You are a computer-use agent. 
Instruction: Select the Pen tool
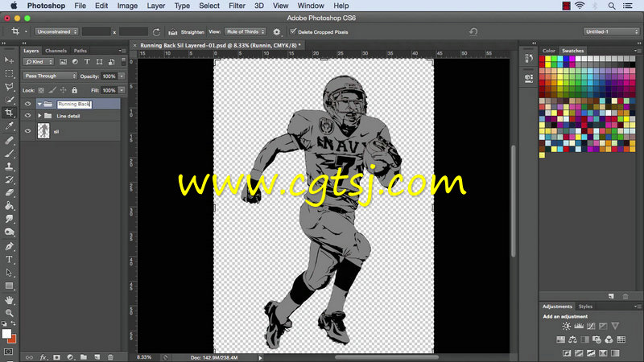[x=9, y=246]
